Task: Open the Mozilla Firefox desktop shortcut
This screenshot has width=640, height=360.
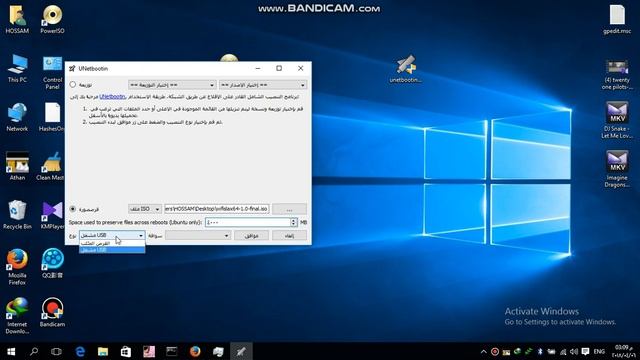Action: click(17, 267)
